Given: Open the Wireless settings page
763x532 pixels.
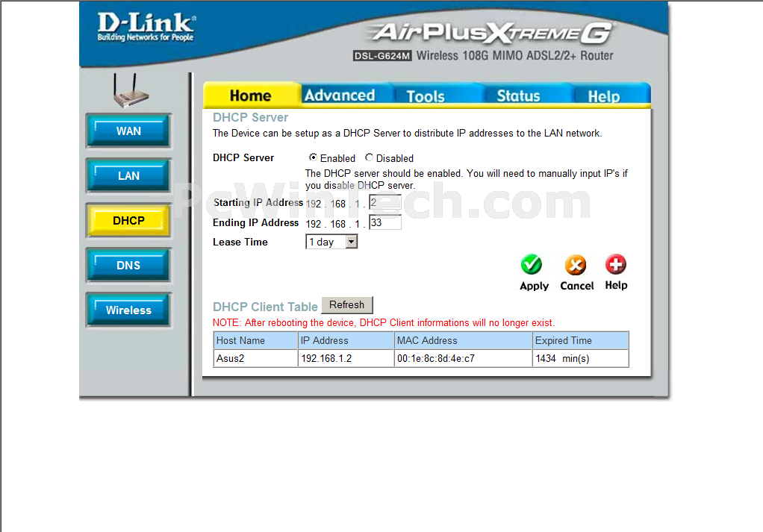Looking at the screenshot, I should [x=128, y=310].
